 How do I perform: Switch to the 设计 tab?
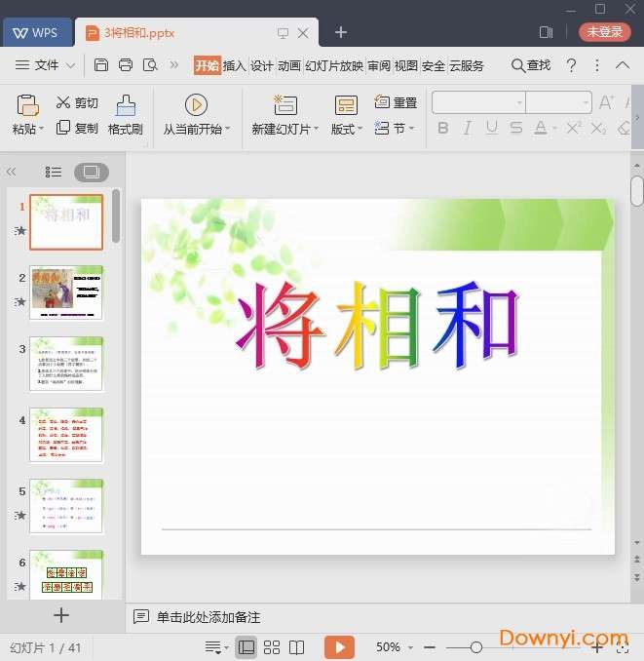(x=262, y=65)
